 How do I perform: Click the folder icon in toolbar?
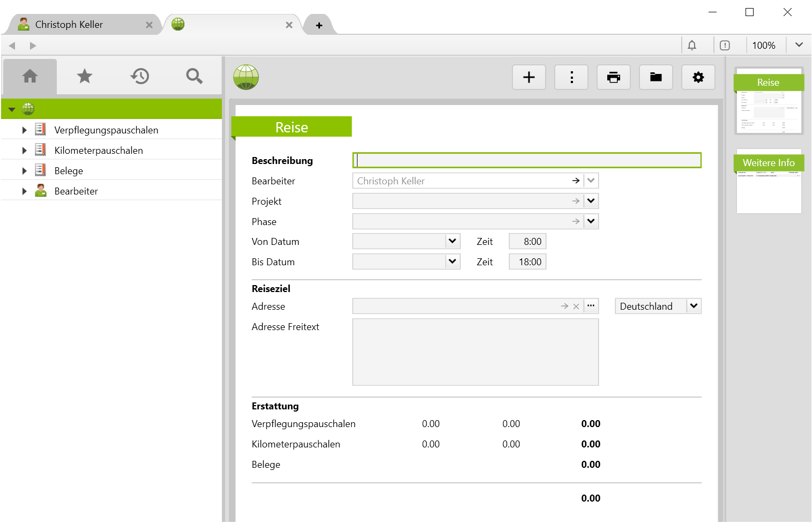656,78
